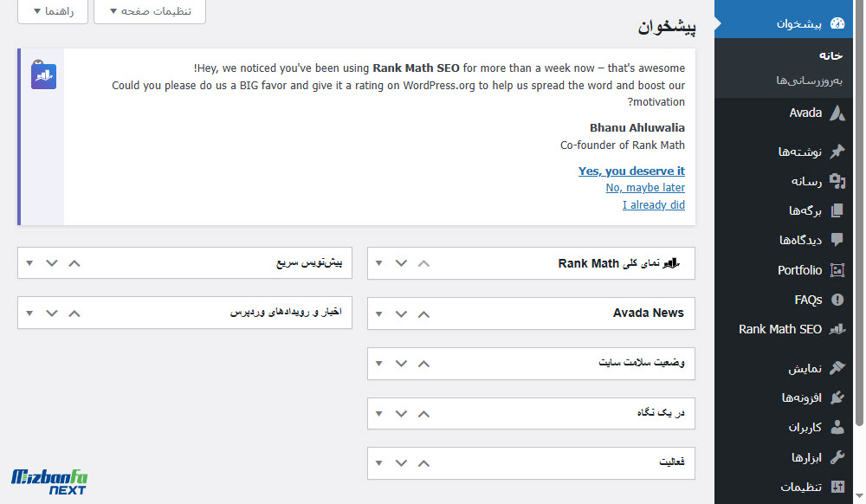Open the Rank Math SEO menu

pyautogui.click(x=784, y=329)
